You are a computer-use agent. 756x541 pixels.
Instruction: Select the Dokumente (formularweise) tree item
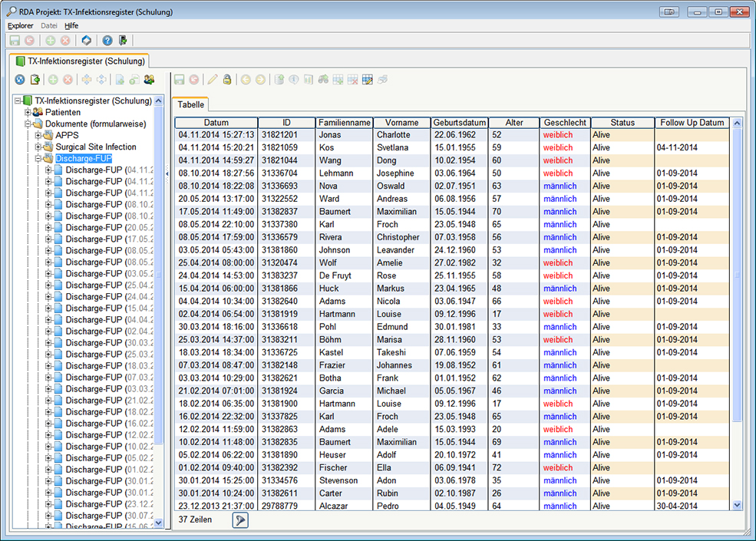95,124
